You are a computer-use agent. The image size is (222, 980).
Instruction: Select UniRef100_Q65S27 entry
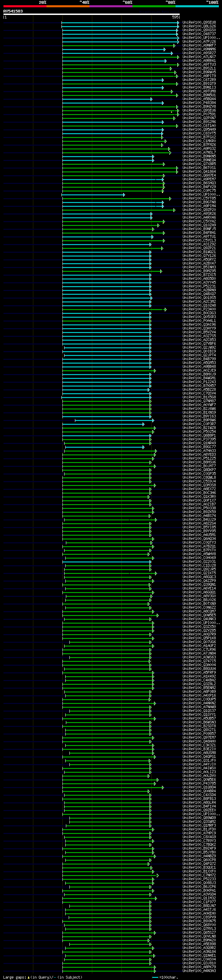pos(199,932)
